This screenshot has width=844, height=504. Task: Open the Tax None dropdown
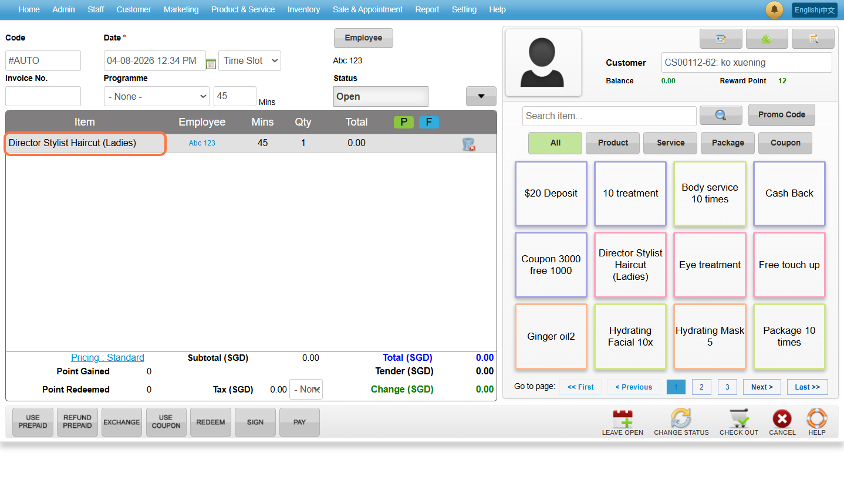click(x=306, y=390)
